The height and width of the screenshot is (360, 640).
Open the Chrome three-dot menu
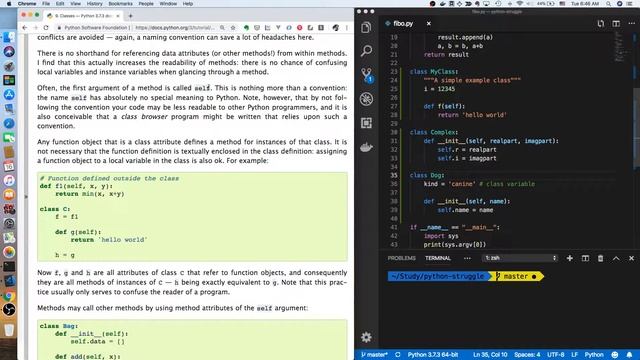tap(347, 28)
